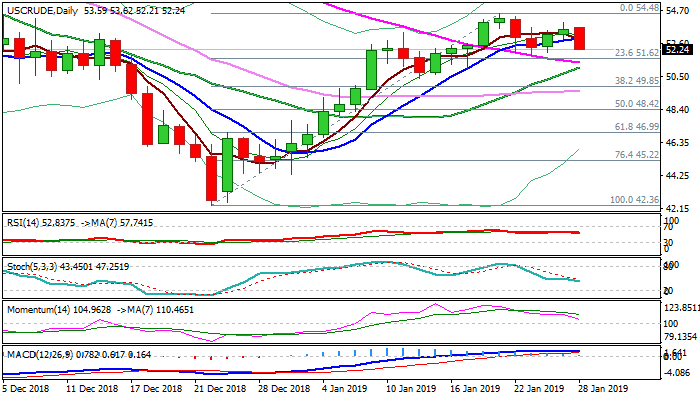Select the 42.15 value on price axis

point(679,207)
